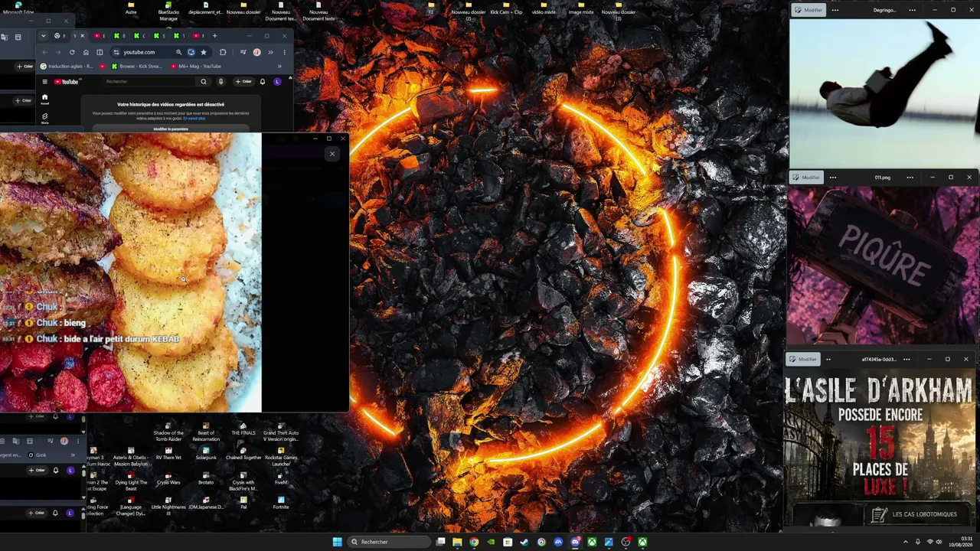
Task: Click 'Modifier' in the Degringo... photo window
Action: pyautogui.click(x=808, y=10)
